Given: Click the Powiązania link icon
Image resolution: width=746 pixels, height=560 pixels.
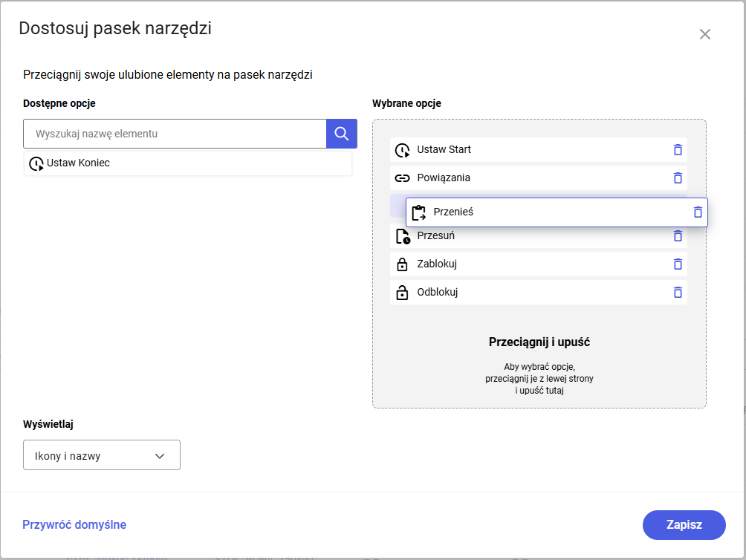Looking at the screenshot, I should tap(402, 178).
